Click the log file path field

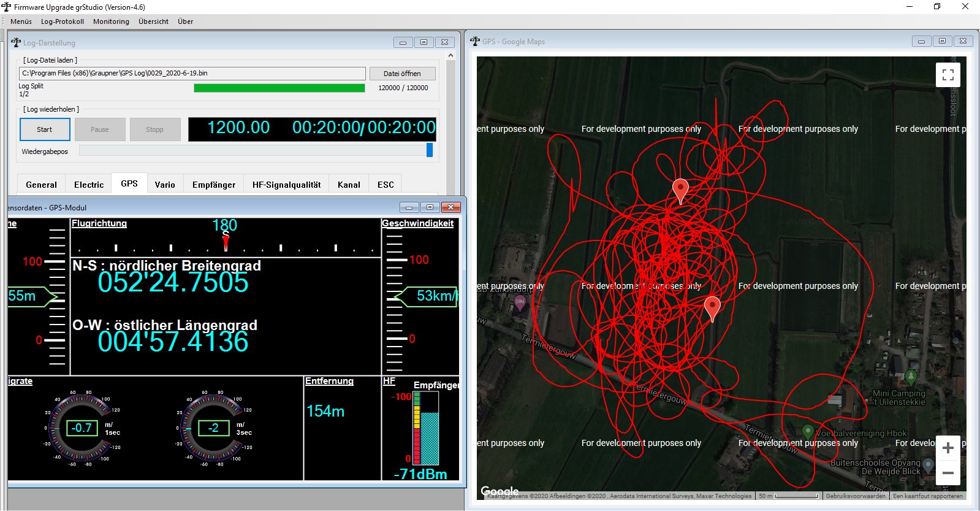click(192, 73)
